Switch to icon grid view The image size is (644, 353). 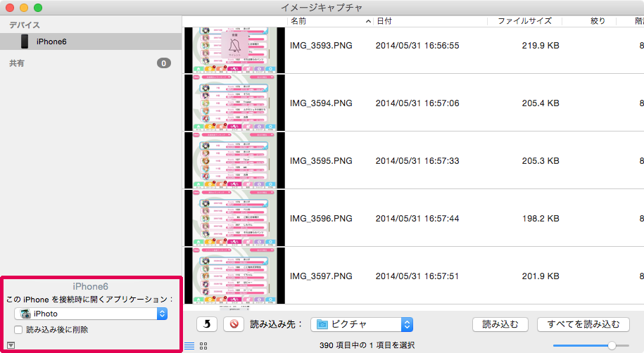click(x=203, y=346)
